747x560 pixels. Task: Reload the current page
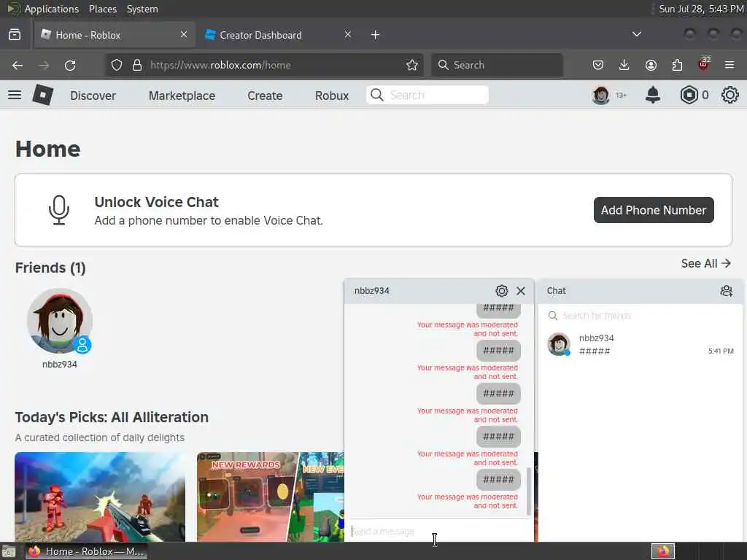[70, 65]
